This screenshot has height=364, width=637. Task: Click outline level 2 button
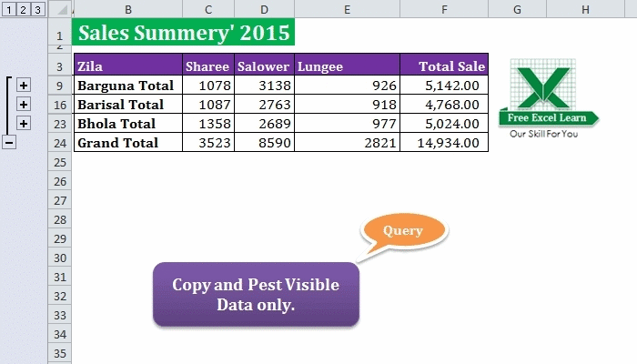pyautogui.click(x=23, y=10)
